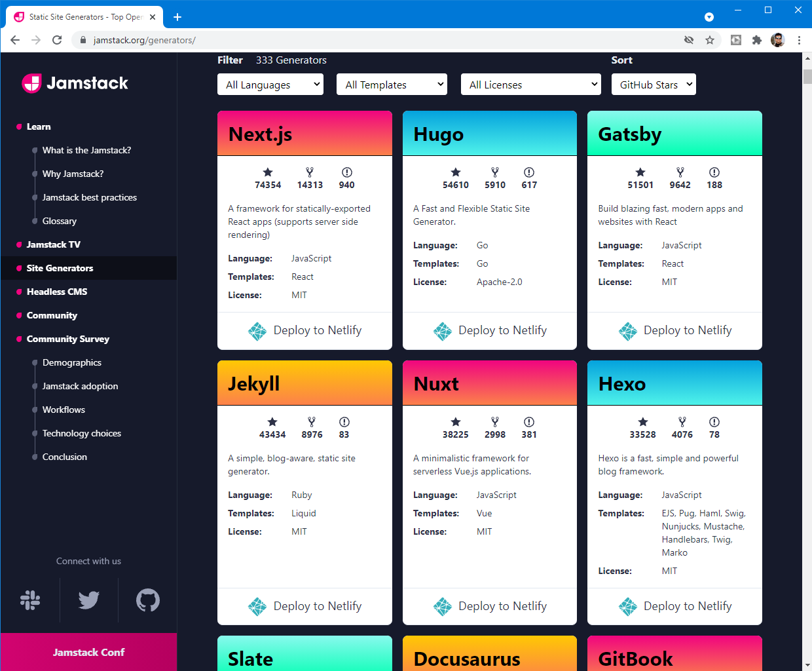Viewport: 812px width, 671px height.
Task: Close the Static Site Generators tab
Action: coord(153,17)
